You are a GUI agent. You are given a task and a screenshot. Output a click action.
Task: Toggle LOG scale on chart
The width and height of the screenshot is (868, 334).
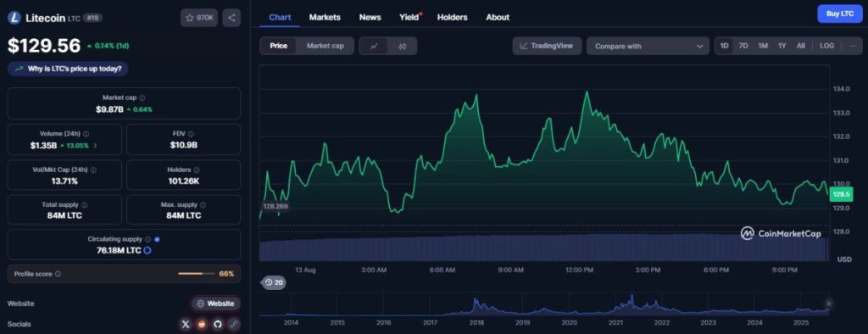pyautogui.click(x=826, y=46)
